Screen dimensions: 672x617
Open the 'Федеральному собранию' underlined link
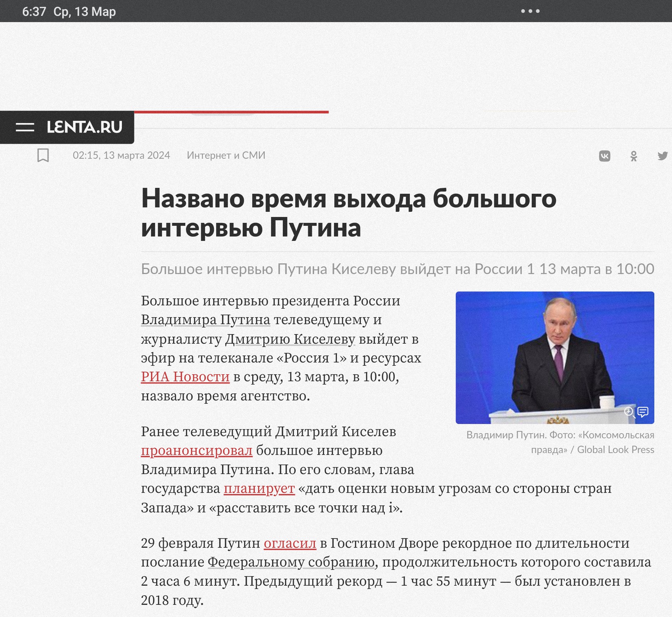pyautogui.click(x=291, y=562)
